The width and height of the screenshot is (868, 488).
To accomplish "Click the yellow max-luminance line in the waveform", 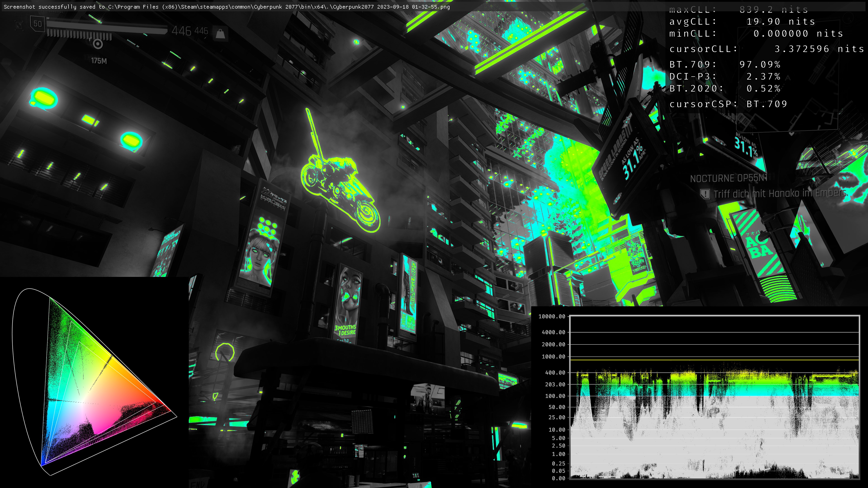I will click(x=714, y=360).
